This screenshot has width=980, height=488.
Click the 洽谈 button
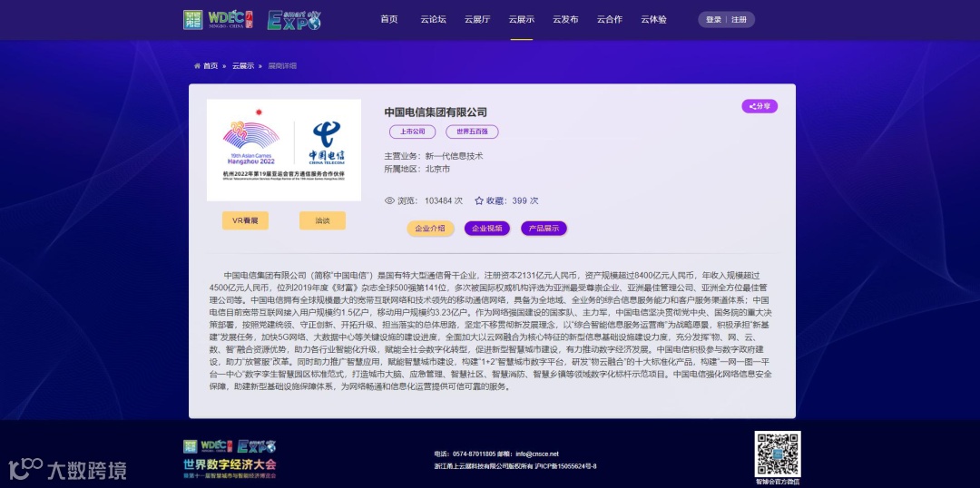tap(322, 220)
